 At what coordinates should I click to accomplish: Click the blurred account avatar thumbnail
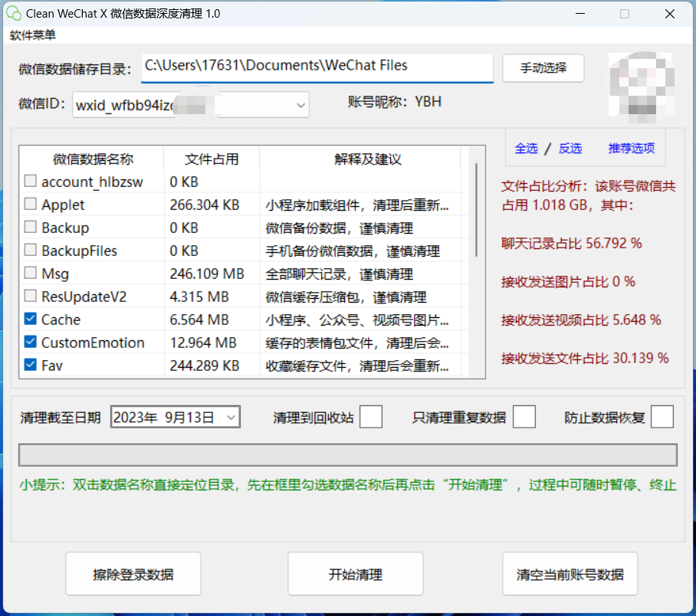pyautogui.click(x=642, y=87)
